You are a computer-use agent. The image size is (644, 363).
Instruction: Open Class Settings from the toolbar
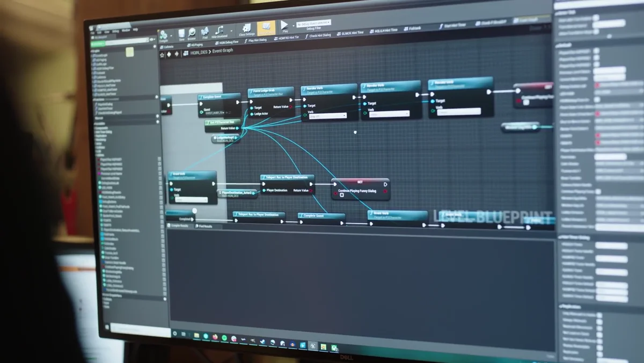(246, 30)
